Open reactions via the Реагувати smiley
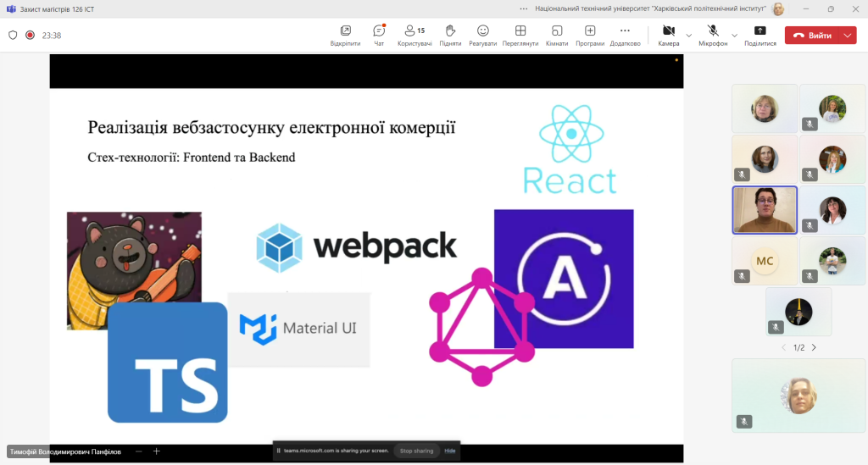 click(482, 35)
